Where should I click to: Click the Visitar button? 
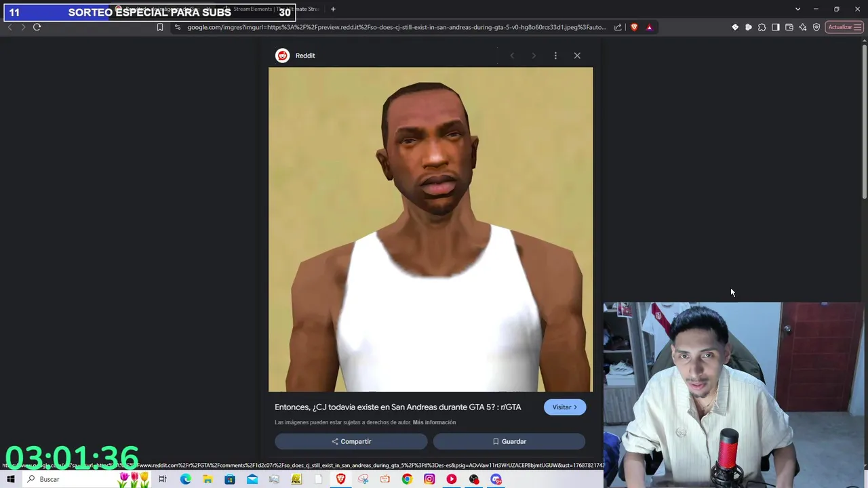[565, 407]
